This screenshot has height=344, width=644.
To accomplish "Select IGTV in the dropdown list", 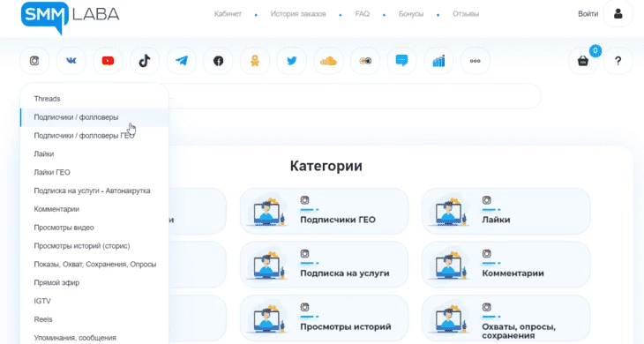I will [94, 301].
